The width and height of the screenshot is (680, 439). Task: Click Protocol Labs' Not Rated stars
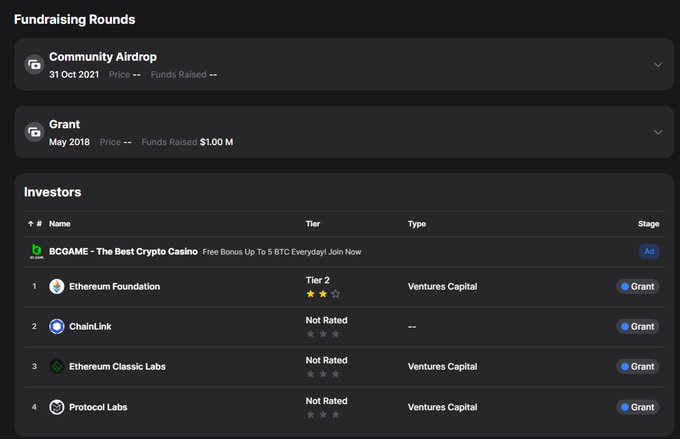pos(323,415)
